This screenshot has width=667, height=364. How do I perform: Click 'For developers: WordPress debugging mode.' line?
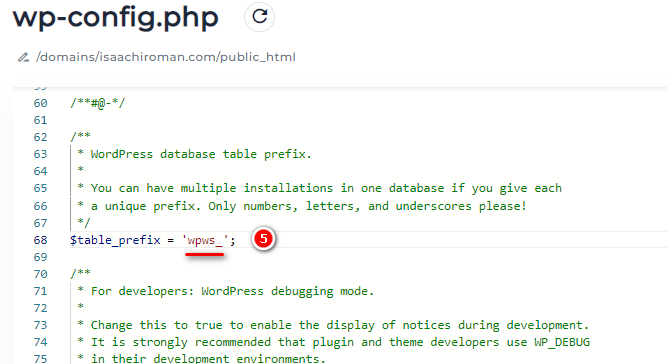(x=232, y=291)
